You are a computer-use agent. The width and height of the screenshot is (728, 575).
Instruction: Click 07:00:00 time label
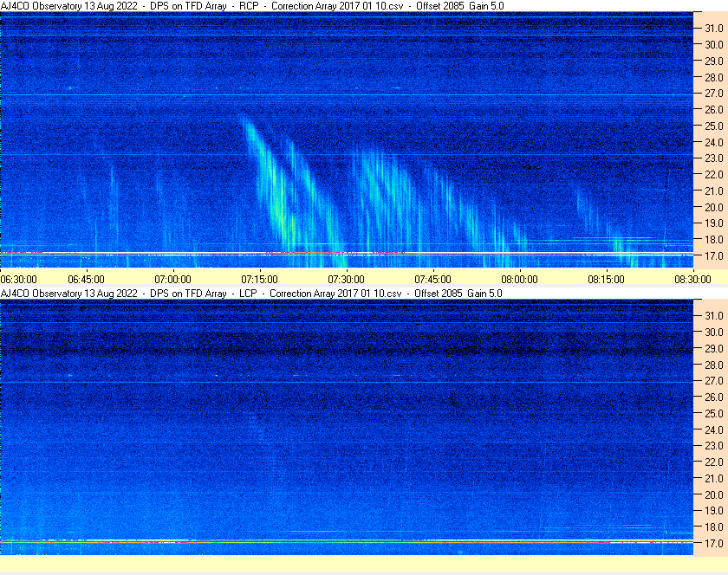pyautogui.click(x=172, y=280)
